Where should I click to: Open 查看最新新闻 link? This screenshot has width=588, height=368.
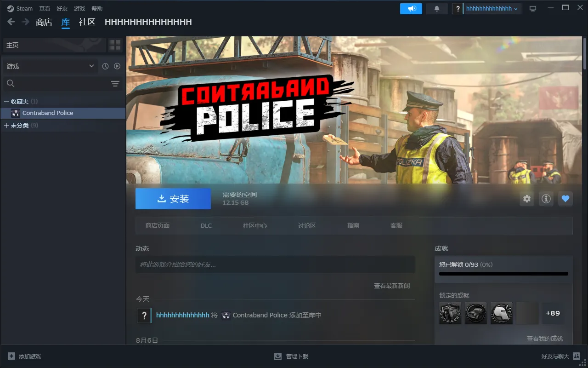pyautogui.click(x=391, y=286)
